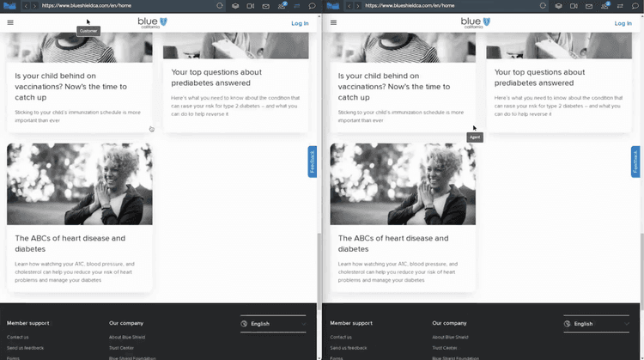Click Log In link in left pane
The width and height of the screenshot is (644, 360).
(x=300, y=23)
